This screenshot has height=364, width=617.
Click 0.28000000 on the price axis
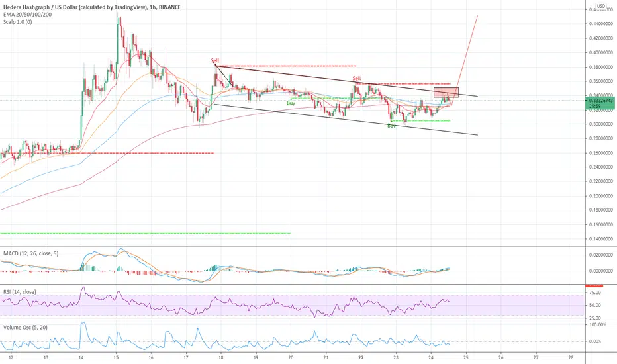click(601, 138)
